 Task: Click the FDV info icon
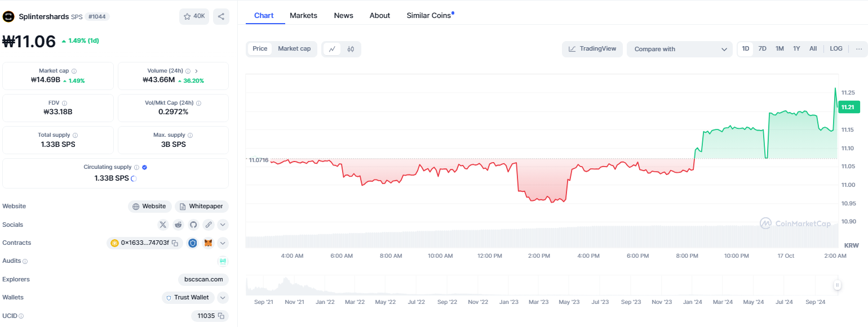pyautogui.click(x=64, y=103)
